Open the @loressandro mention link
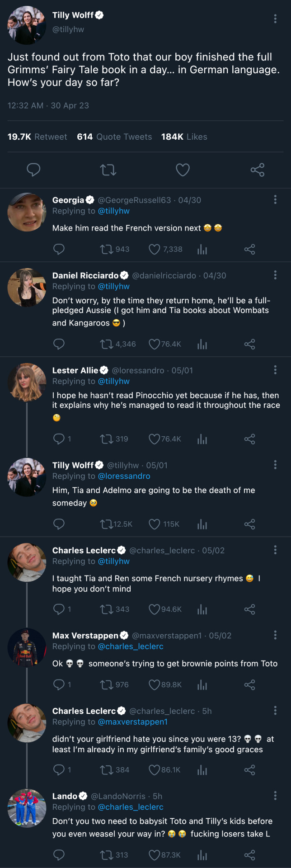 pos(124,476)
